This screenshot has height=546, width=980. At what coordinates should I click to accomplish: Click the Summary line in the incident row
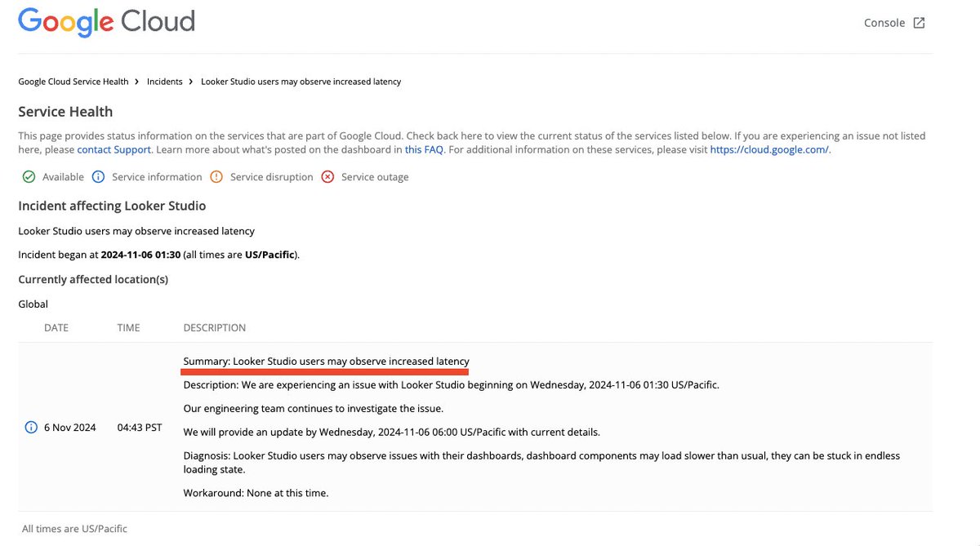327,361
